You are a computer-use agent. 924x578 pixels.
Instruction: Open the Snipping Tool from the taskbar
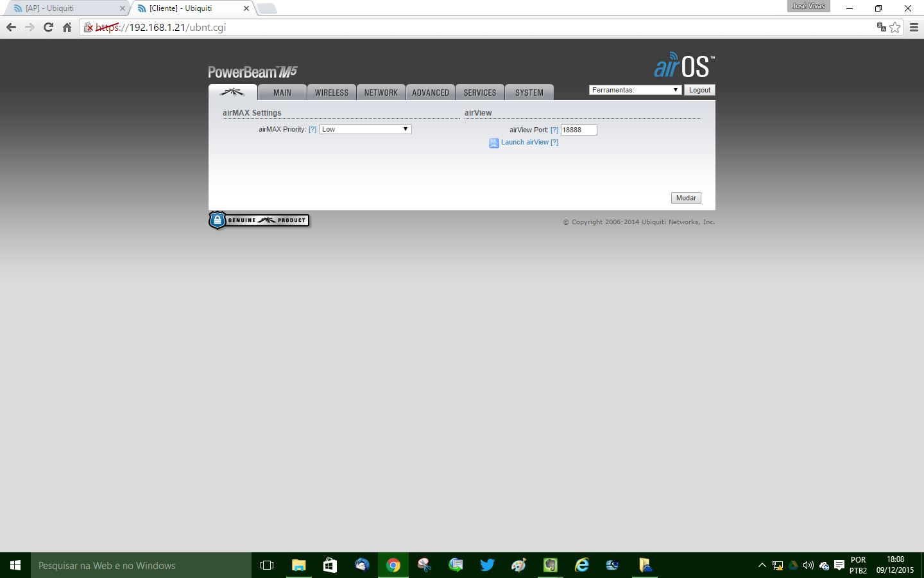point(424,565)
